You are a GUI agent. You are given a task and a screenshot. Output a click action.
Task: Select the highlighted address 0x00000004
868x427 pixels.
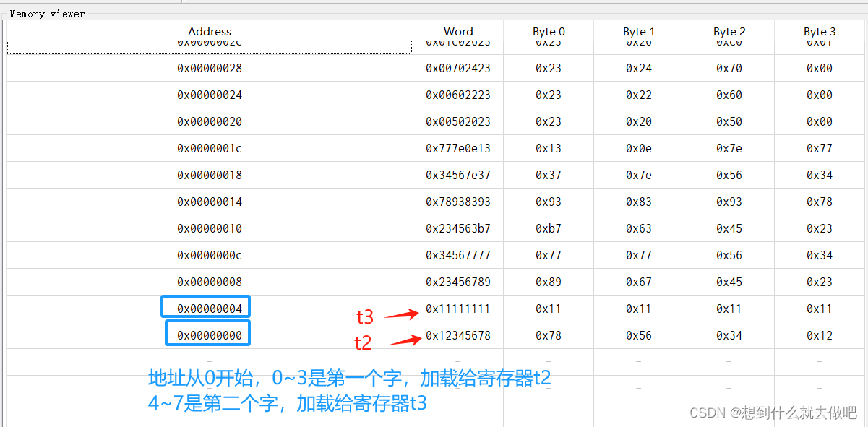click(x=205, y=306)
